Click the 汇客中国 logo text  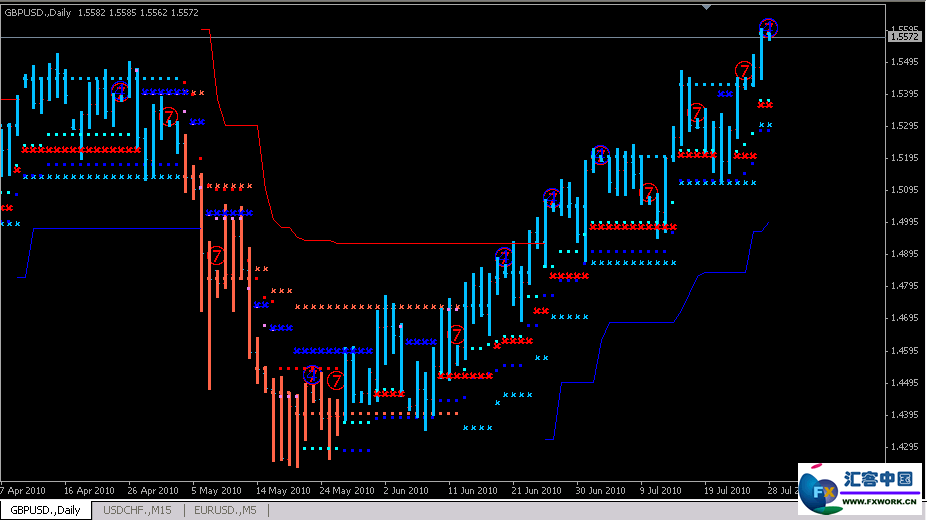(x=879, y=478)
